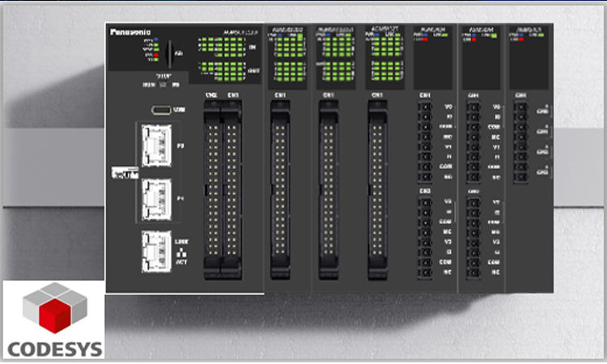This screenshot has width=607, height=364.
Task: Select the fifth module's upper terminal block
Action: coord(424,142)
